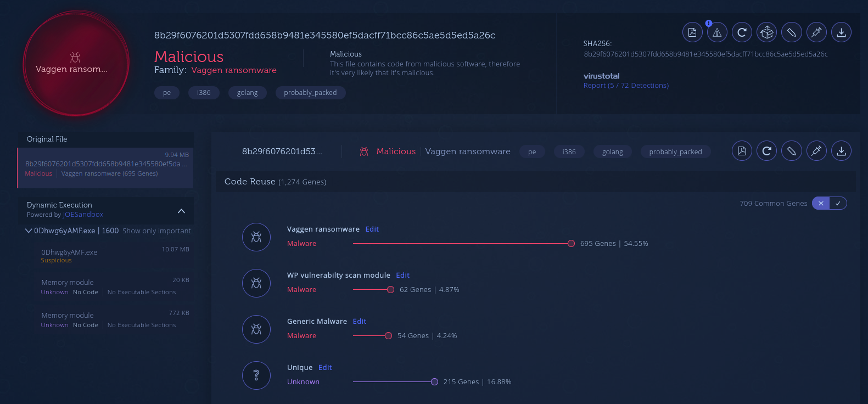Click Edit next to Generic Malware
The width and height of the screenshot is (868, 404).
pos(359,322)
